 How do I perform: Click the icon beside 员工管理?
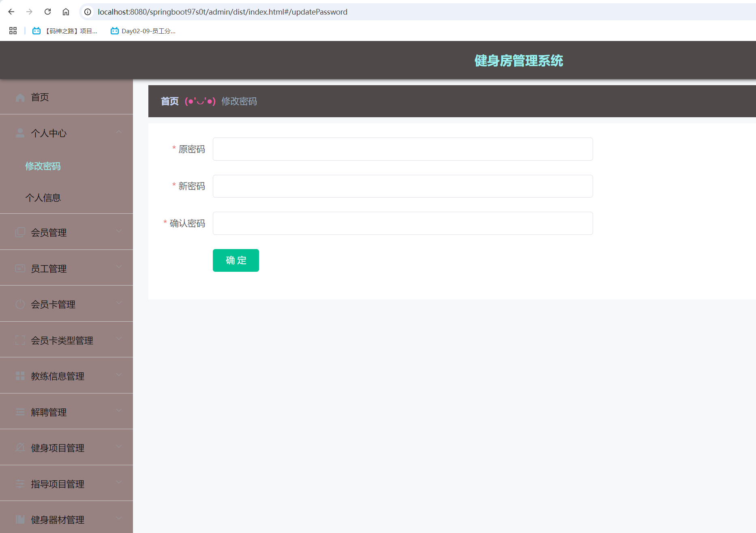[20, 269]
